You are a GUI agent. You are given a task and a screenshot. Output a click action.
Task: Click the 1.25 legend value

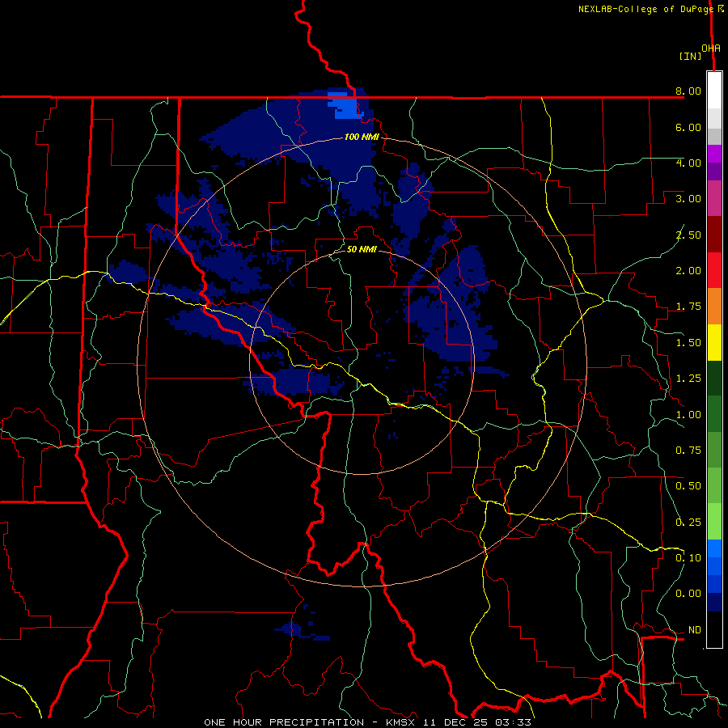tap(688, 379)
